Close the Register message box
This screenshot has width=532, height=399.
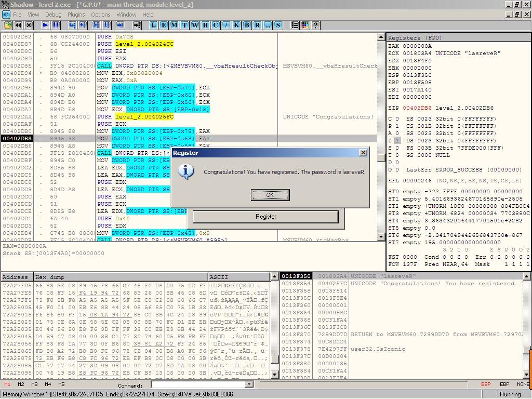(x=363, y=153)
